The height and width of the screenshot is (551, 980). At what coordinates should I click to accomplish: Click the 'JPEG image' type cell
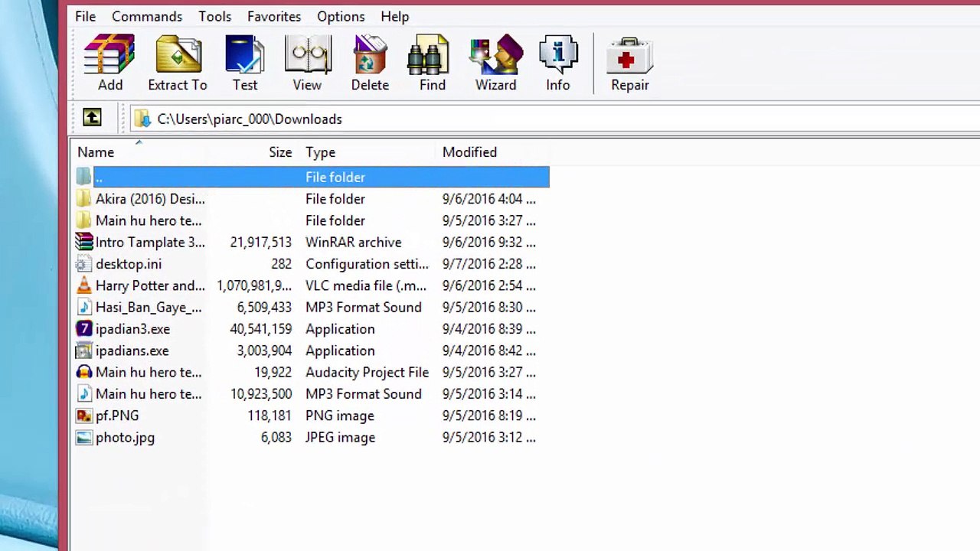[x=341, y=438]
